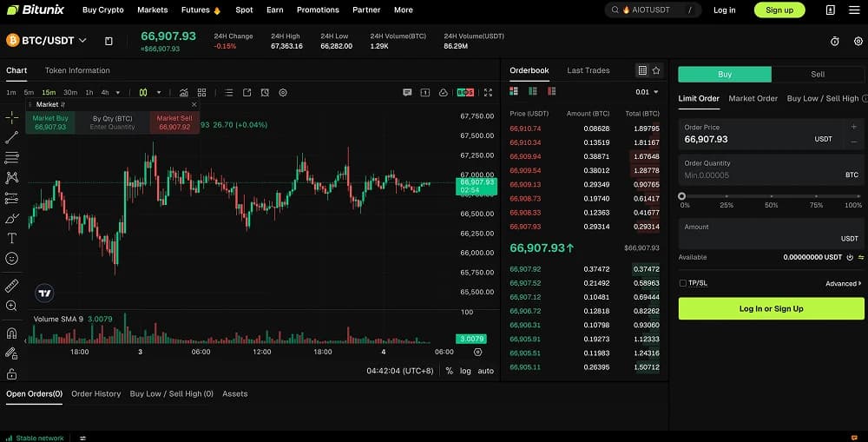
Task: Select the brush drawing tool
Action: 11,218
